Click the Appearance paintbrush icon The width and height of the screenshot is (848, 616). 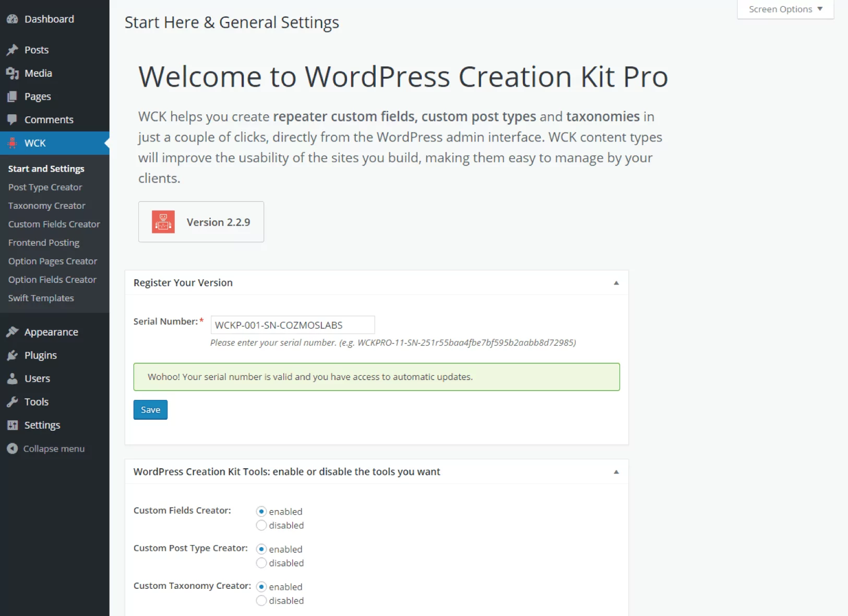[x=13, y=332]
